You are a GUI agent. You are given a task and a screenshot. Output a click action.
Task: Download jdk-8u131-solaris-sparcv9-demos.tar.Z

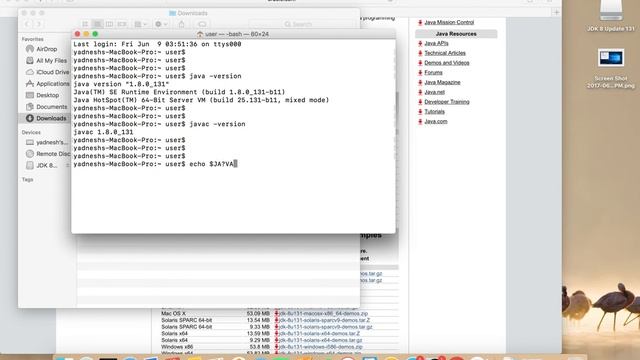pyautogui.click(x=324, y=320)
